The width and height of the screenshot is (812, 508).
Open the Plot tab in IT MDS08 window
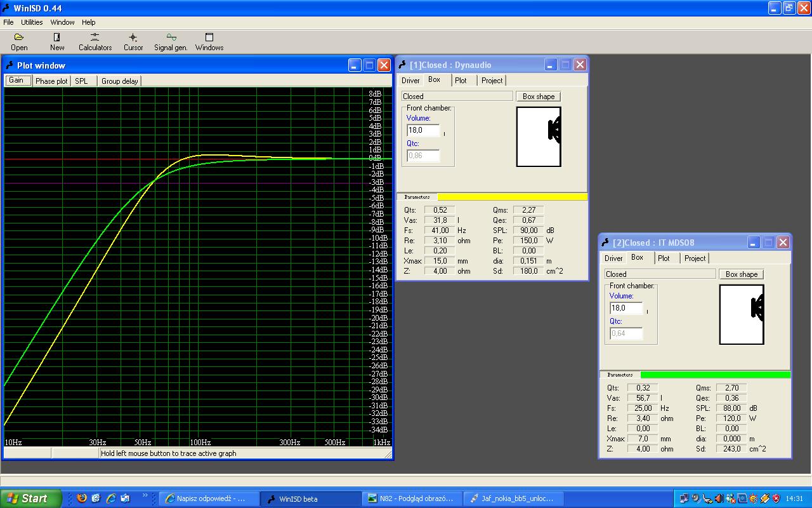(x=664, y=258)
